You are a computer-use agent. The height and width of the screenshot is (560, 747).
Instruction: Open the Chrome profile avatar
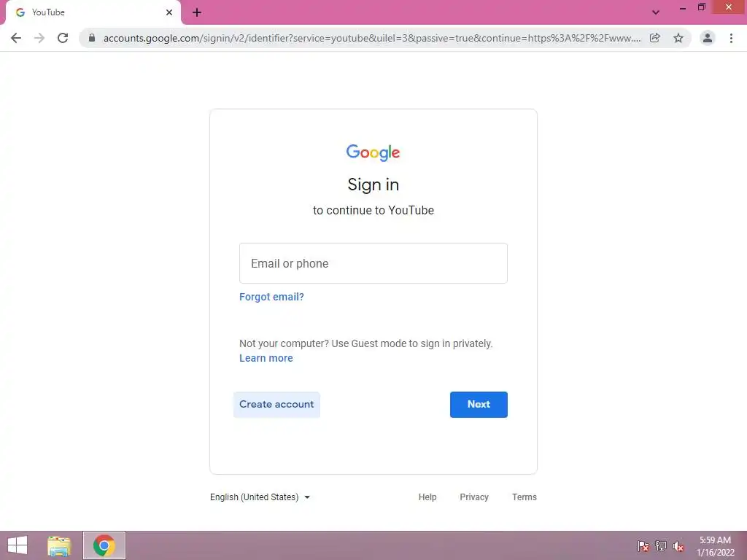(708, 38)
